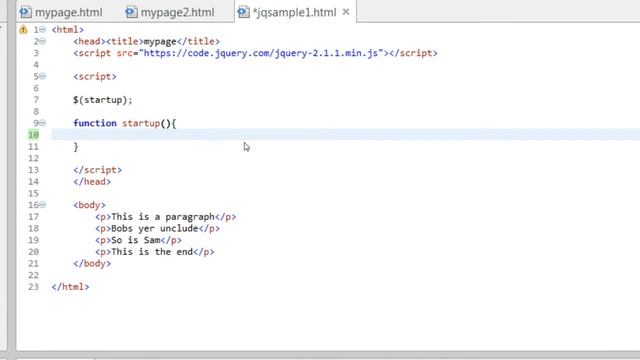Click the closing brace on line 11
This screenshot has width=640, height=360.
tap(76, 147)
